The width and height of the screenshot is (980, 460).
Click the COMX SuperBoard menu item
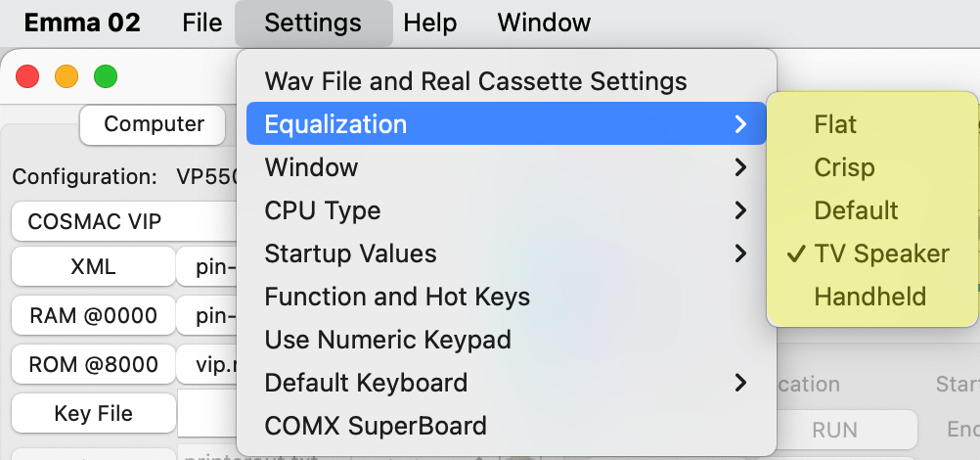[376, 426]
